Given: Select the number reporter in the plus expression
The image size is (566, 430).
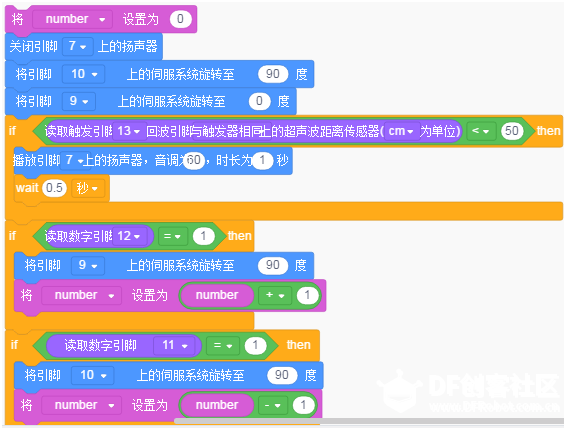Looking at the screenshot, I should tap(217, 295).
